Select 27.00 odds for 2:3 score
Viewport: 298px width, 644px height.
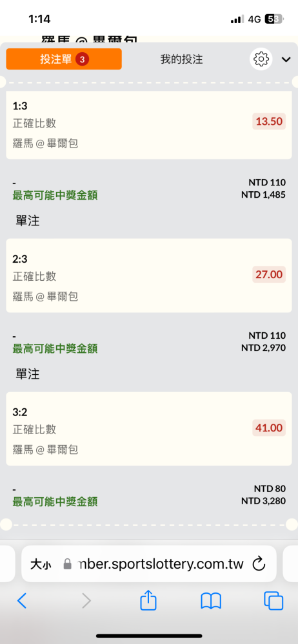tap(269, 274)
